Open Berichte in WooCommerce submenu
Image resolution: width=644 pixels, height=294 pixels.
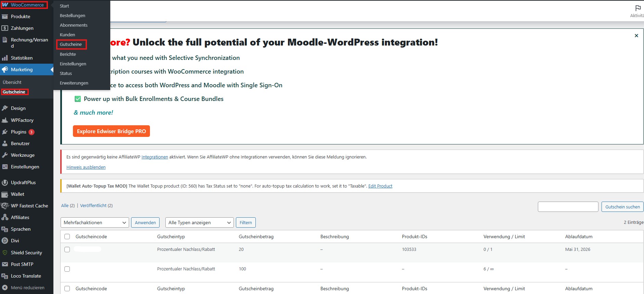pos(68,54)
